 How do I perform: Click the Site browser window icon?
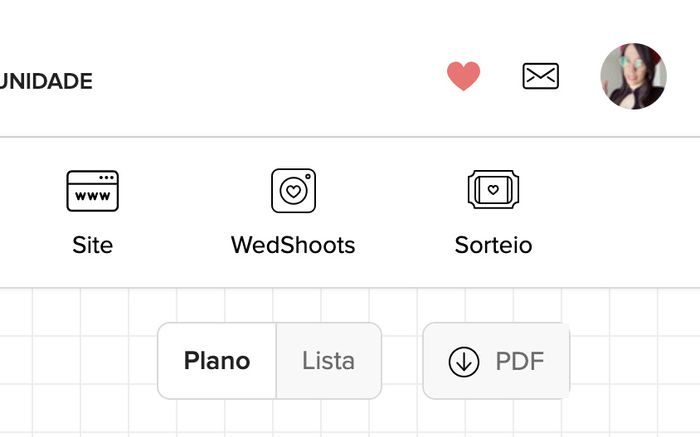[x=92, y=190]
